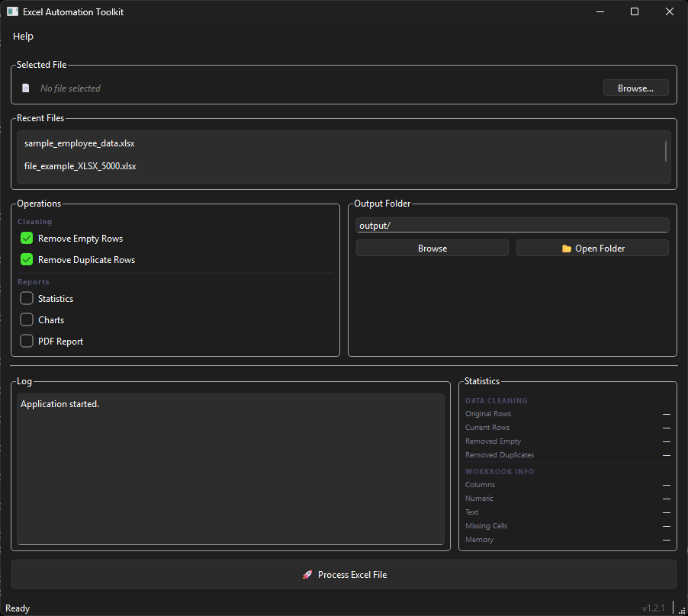
Task: Click the Removed Duplicates statistic label
Action: [x=500, y=455]
